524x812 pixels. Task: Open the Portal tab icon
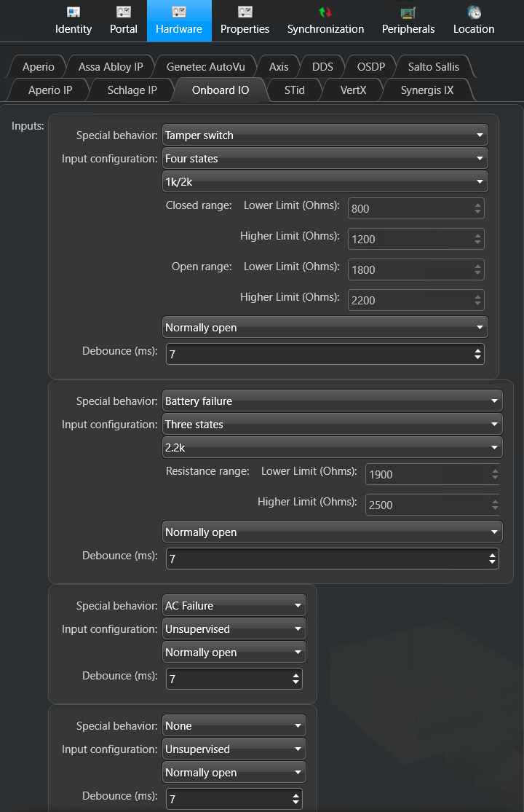[124, 12]
